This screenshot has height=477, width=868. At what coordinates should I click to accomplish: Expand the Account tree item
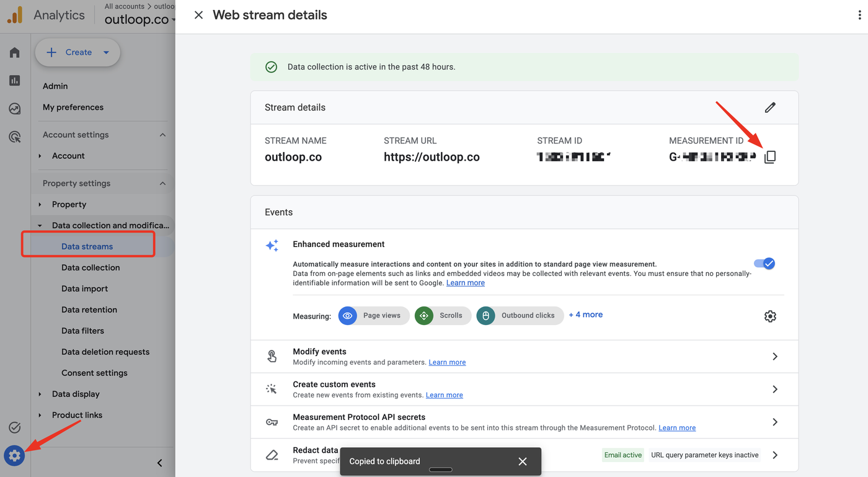tap(40, 156)
